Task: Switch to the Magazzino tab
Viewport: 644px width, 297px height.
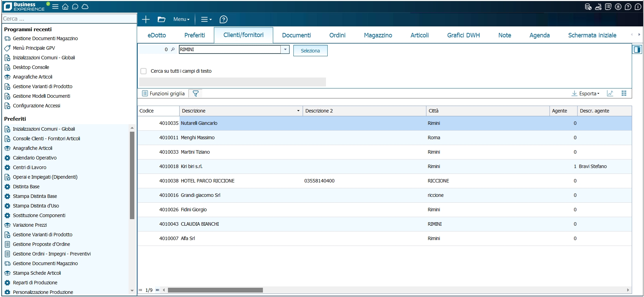Action: coord(378,35)
